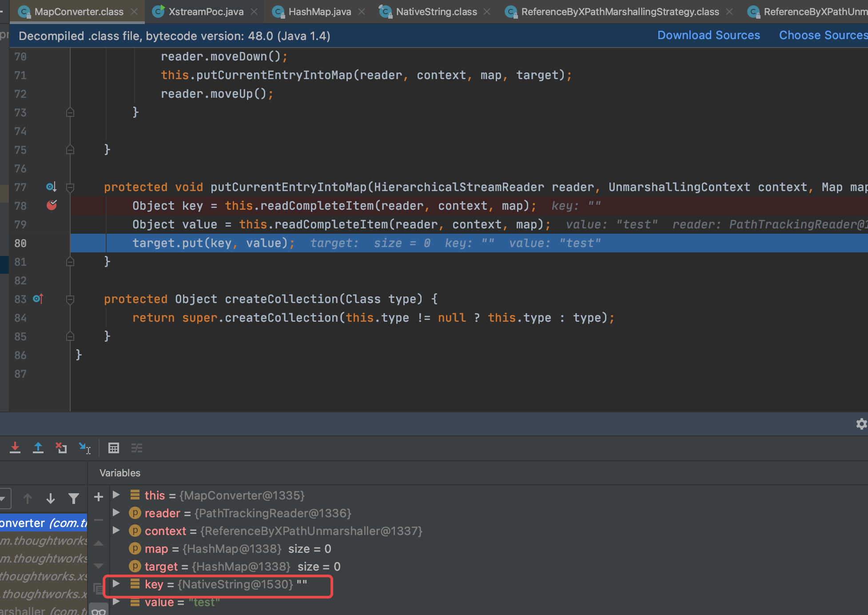The width and height of the screenshot is (868, 615).
Task: Click the Step Out blue arrow icon
Action: pos(38,448)
